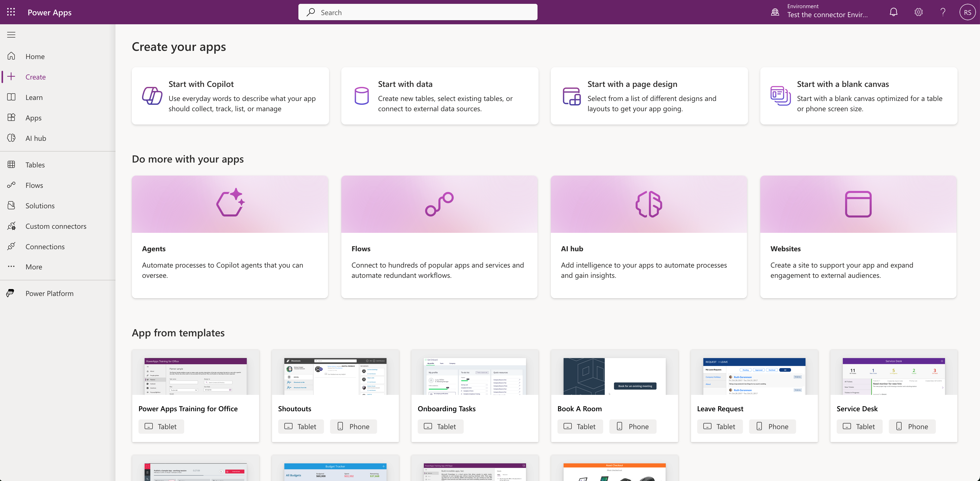Click the help question mark icon
This screenshot has height=481, width=980.
coord(943,12)
